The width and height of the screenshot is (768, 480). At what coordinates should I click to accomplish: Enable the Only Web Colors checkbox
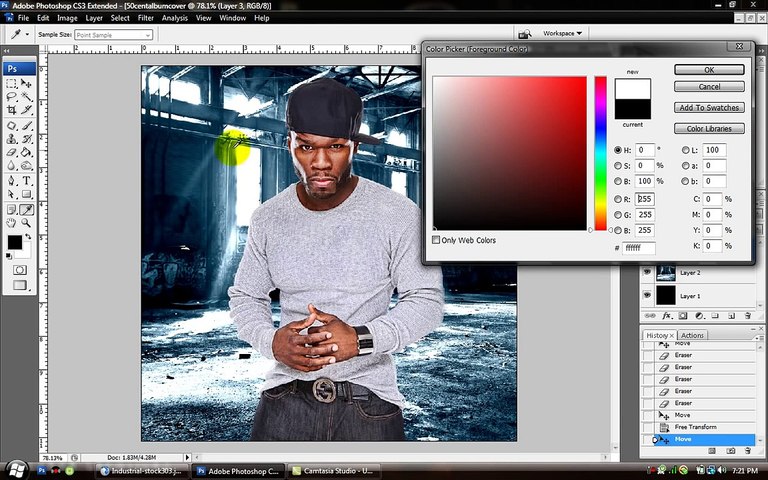[x=436, y=240]
